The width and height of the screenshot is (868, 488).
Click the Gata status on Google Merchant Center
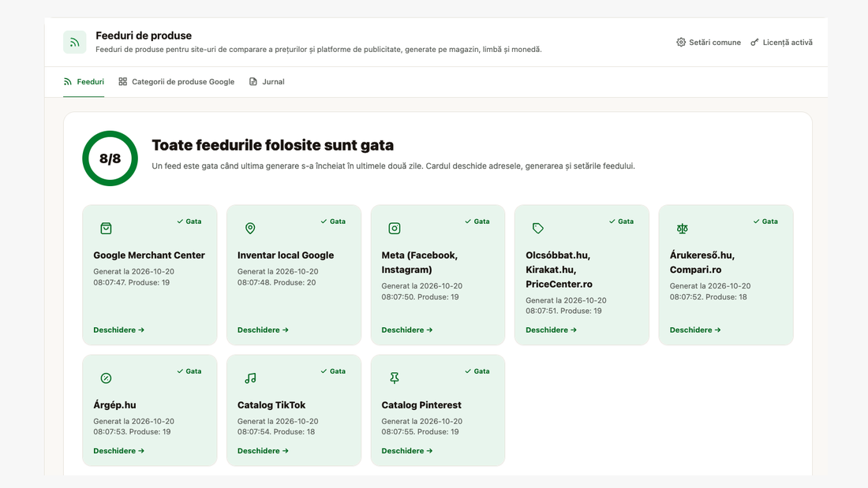click(x=189, y=222)
